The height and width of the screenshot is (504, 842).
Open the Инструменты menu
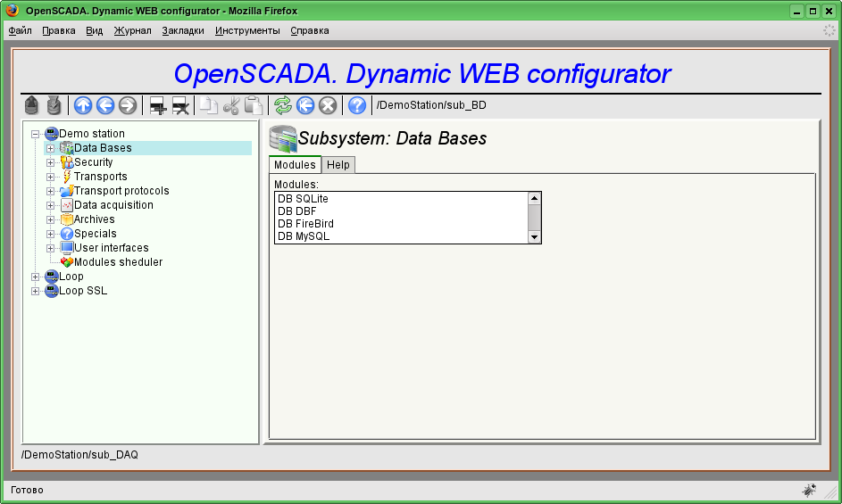click(x=247, y=30)
